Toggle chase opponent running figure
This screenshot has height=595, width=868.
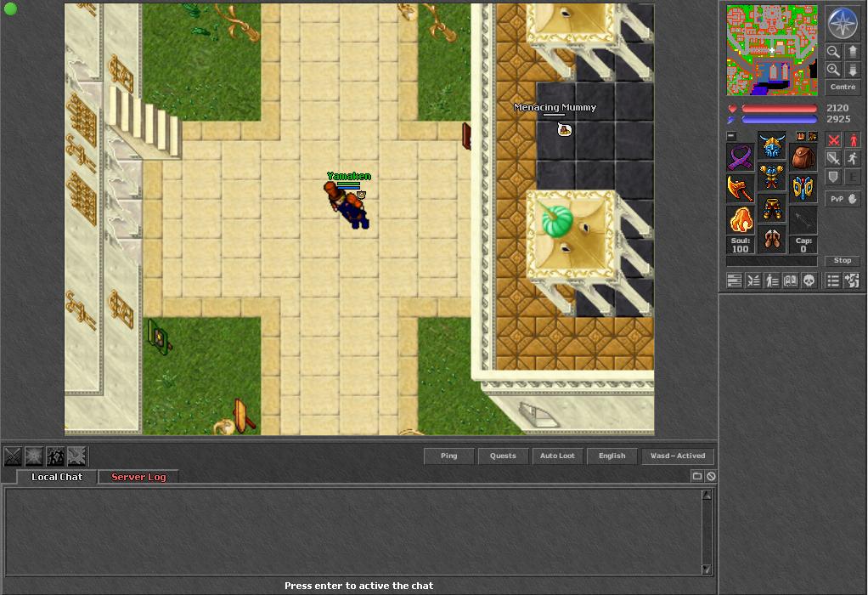point(853,159)
